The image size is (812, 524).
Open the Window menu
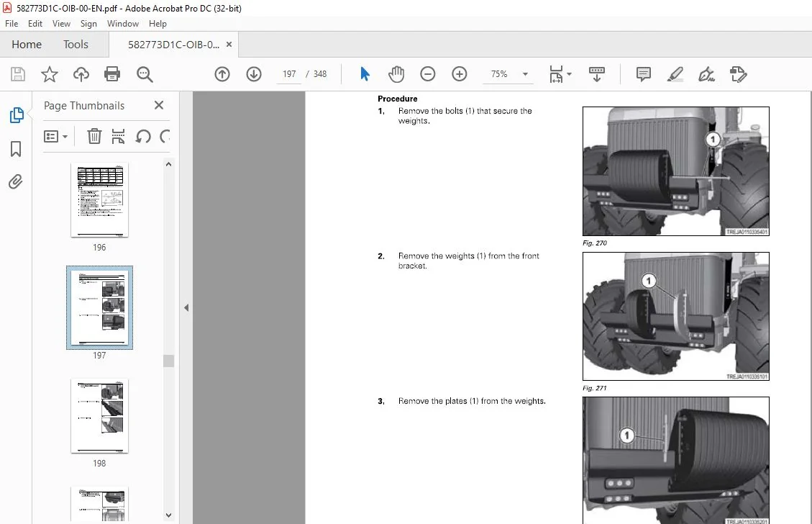(123, 24)
